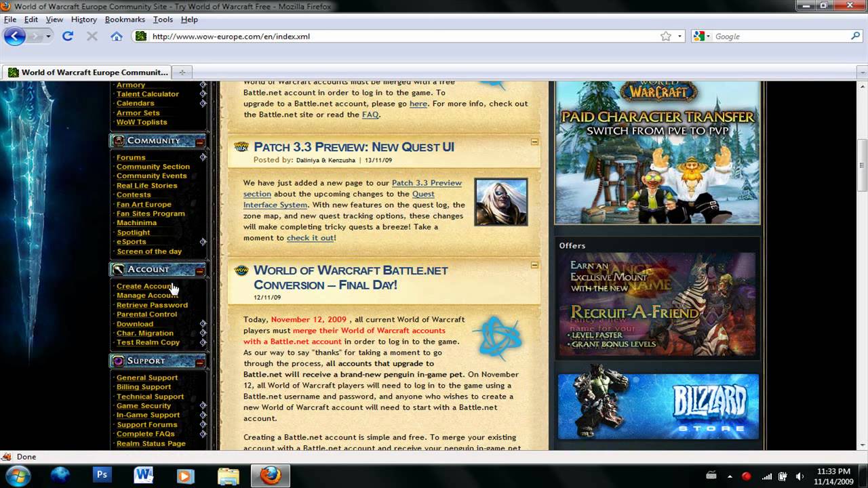Click the volume speaker tray icon
Viewport: 868px width, 488px height.
coord(799,476)
